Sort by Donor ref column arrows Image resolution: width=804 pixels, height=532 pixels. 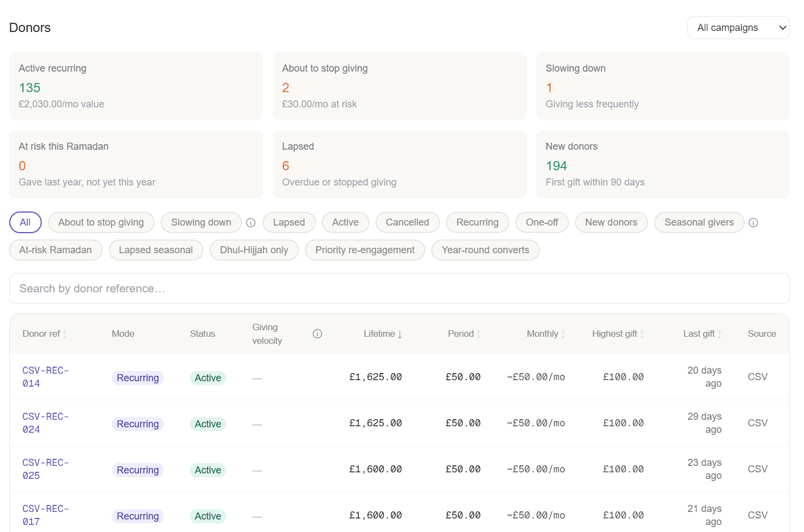65,334
